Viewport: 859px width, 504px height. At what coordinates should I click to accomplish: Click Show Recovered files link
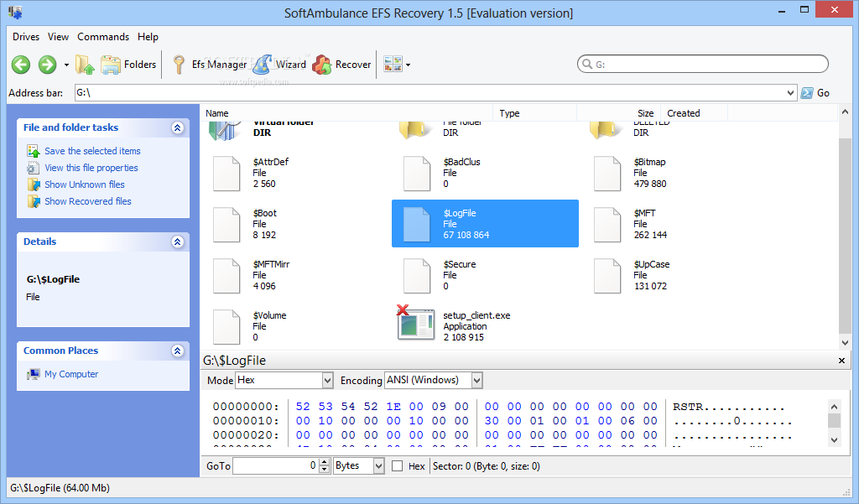tap(87, 201)
